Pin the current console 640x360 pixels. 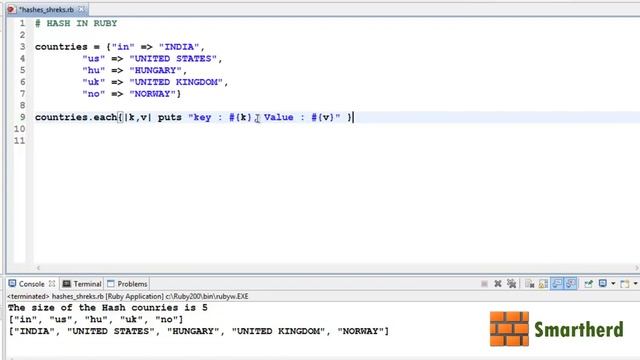pos(588,284)
